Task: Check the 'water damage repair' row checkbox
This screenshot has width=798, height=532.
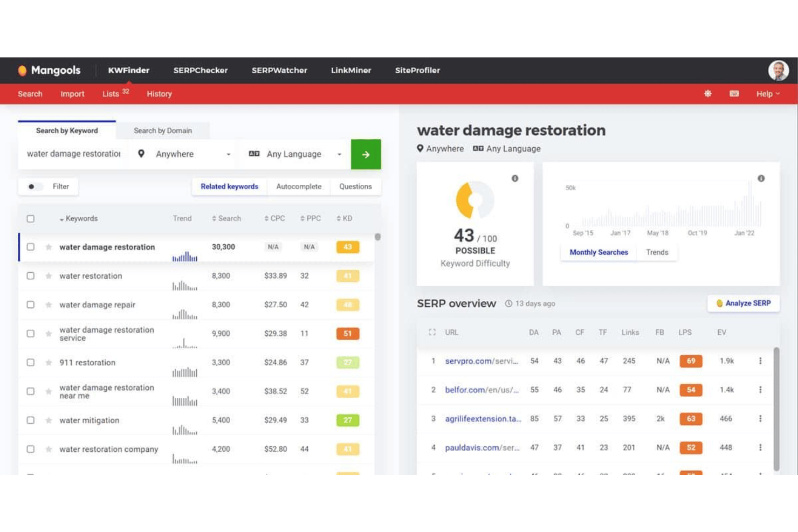Action: (x=31, y=305)
